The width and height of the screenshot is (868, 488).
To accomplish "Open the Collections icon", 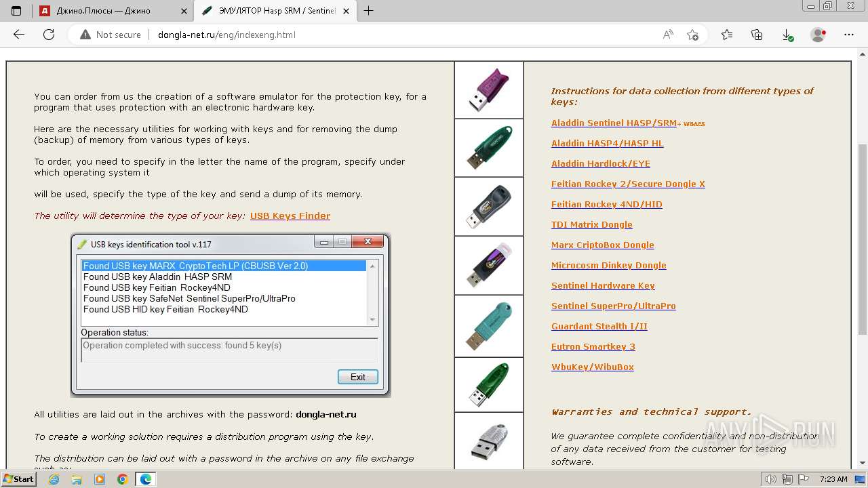I will 757,35.
